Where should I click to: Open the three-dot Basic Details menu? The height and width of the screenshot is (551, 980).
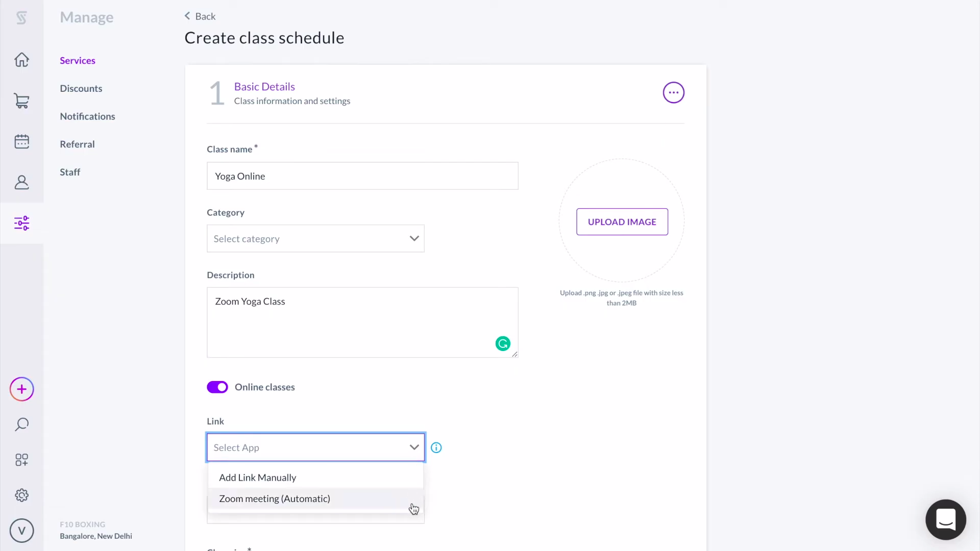(673, 92)
